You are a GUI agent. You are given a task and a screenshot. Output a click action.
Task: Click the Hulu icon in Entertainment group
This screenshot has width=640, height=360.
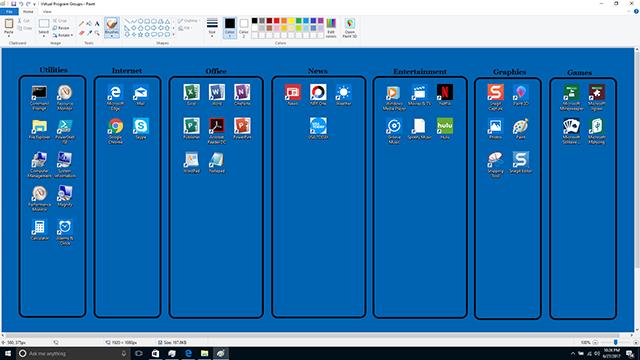click(x=445, y=126)
